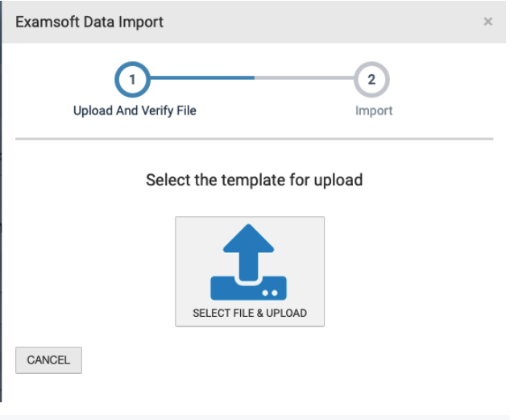The height and width of the screenshot is (420, 510).
Task: Click grey padding right of upload icon
Action: click(x=308, y=266)
